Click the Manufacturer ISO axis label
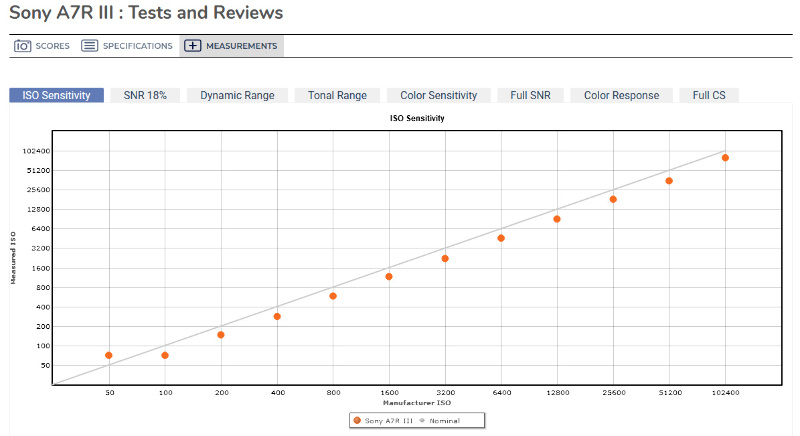Screen dimensions: 800x436 tap(417, 403)
